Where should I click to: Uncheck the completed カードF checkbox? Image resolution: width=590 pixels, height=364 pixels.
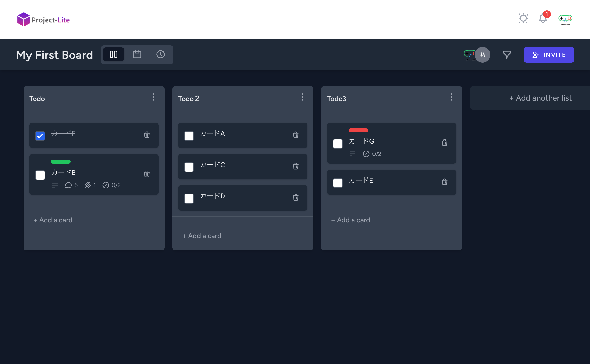coord(40,136)
